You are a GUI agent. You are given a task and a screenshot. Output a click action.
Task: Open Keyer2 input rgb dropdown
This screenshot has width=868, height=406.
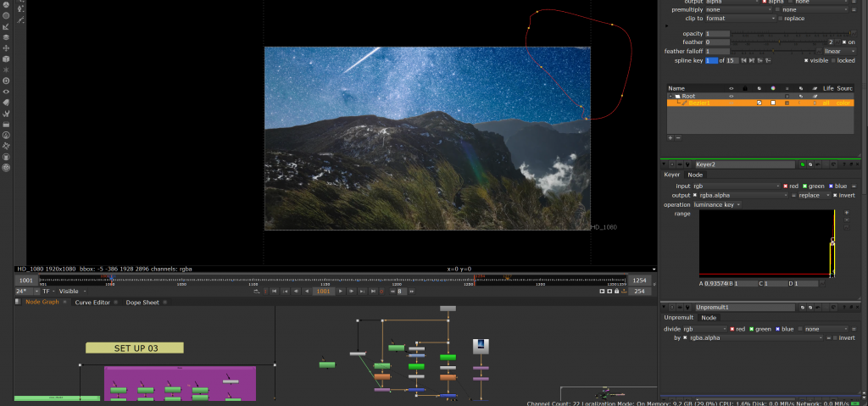tap(737, 186)
